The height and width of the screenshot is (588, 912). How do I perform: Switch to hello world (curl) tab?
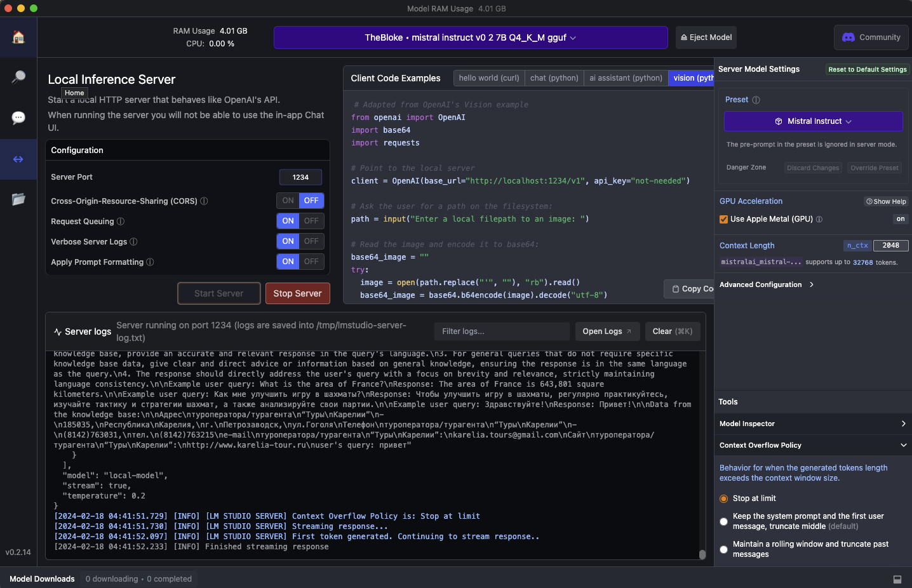pyautogui.click(x=489, y=78)
